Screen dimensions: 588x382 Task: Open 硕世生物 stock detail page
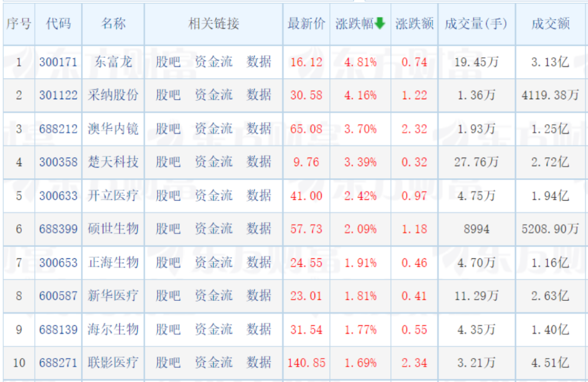tap(113, 229)
